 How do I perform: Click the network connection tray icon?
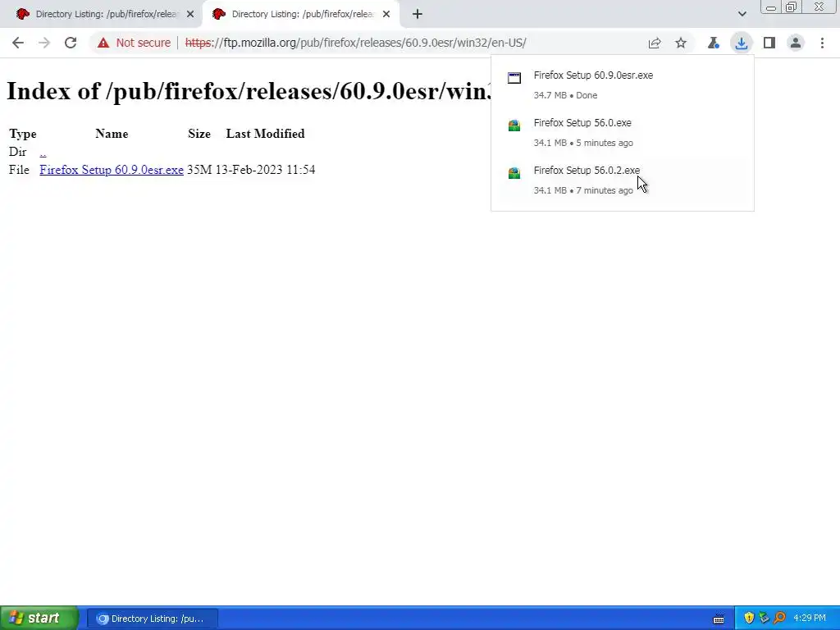(x=764, y=619)
